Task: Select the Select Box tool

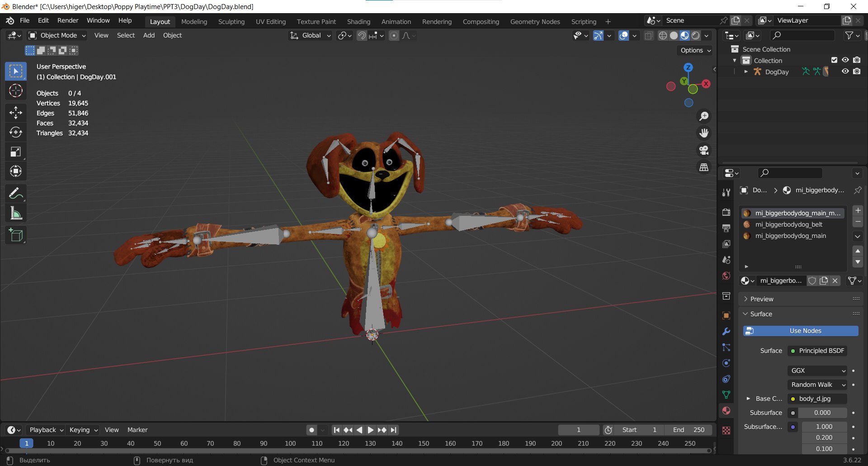Action: (16, 71)
